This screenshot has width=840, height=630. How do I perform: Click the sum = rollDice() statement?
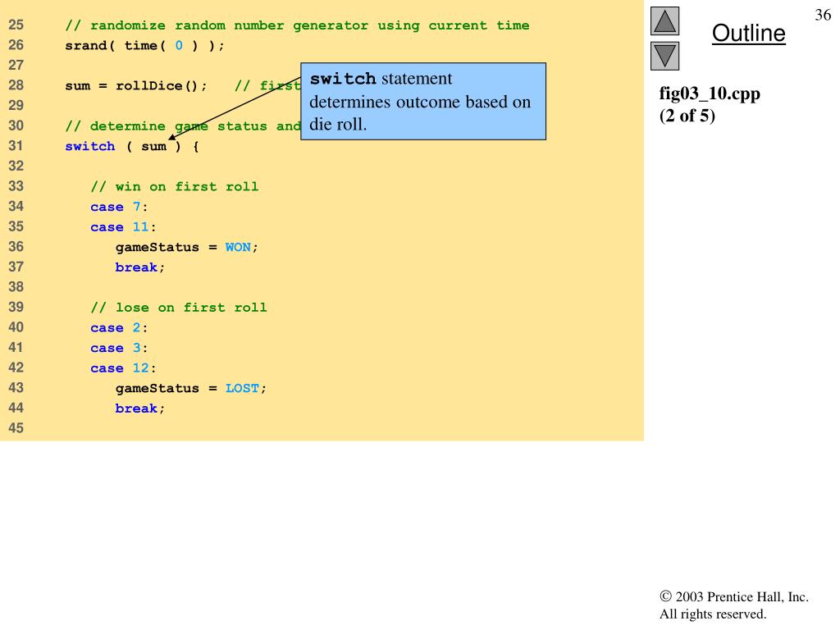(x=136, y=85)
